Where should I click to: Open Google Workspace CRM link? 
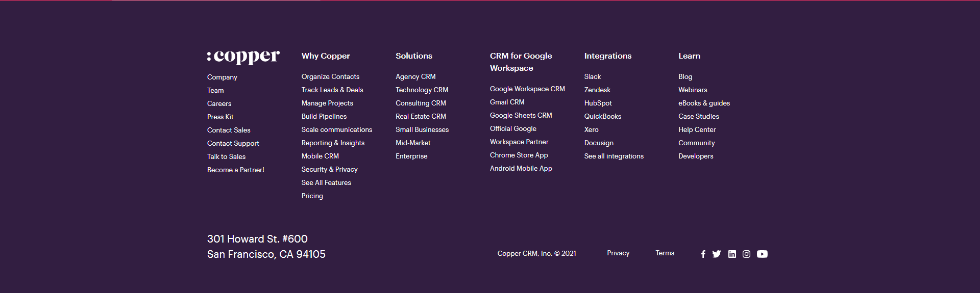click(x=527, y=89)
